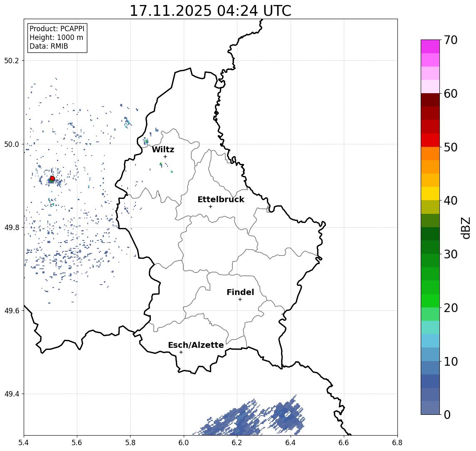
Task: Click latitude label 50.2
Action: point(12,60)
